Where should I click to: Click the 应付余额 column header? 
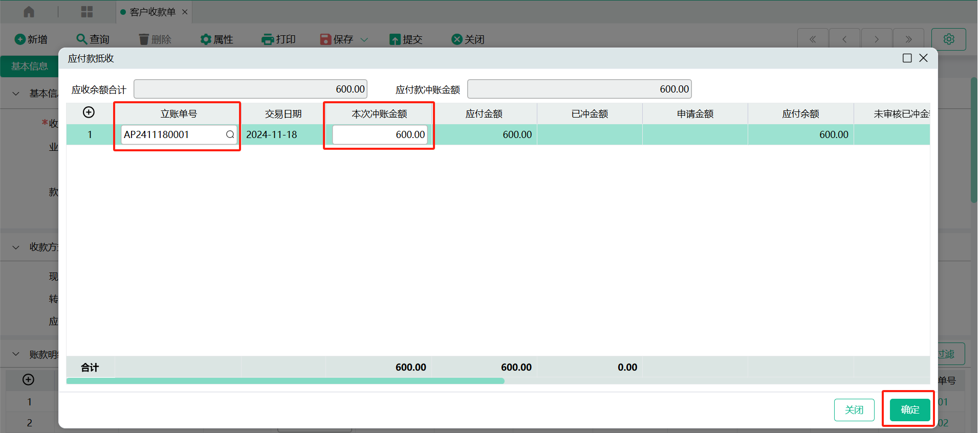coord(800,113)
